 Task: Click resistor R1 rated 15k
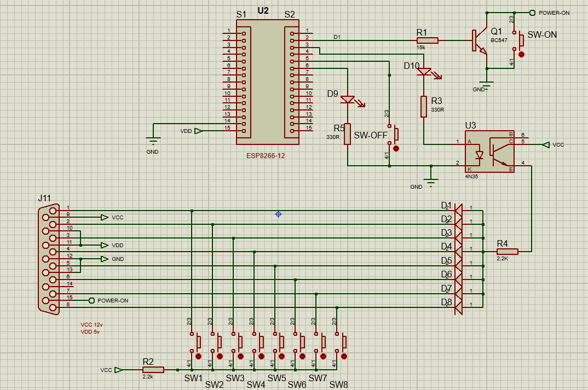(x=427, y=40)
